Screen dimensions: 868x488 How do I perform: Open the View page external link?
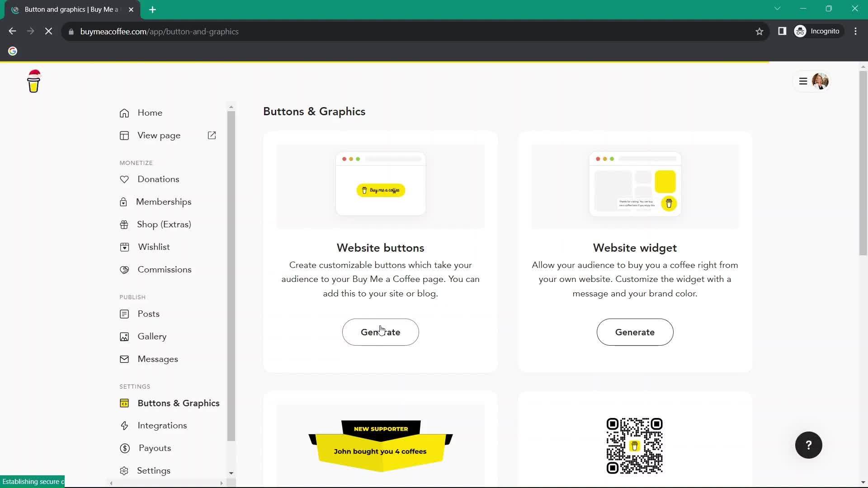pos(213,135)
